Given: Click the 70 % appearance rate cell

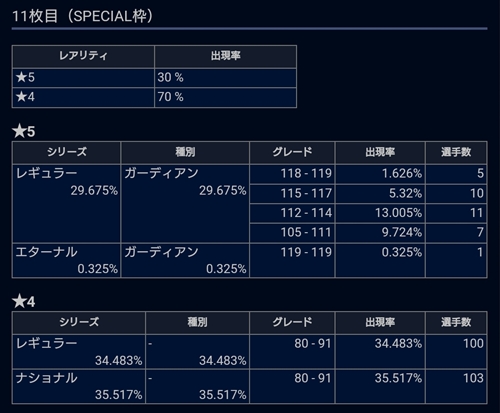Looking at the screenshot, I should click(x=225, y=97).
